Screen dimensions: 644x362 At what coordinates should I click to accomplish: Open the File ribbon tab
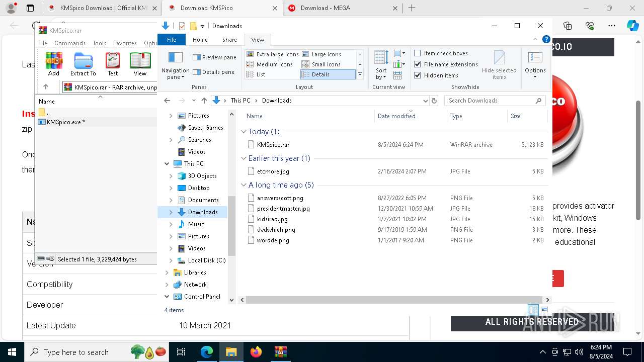172,40
